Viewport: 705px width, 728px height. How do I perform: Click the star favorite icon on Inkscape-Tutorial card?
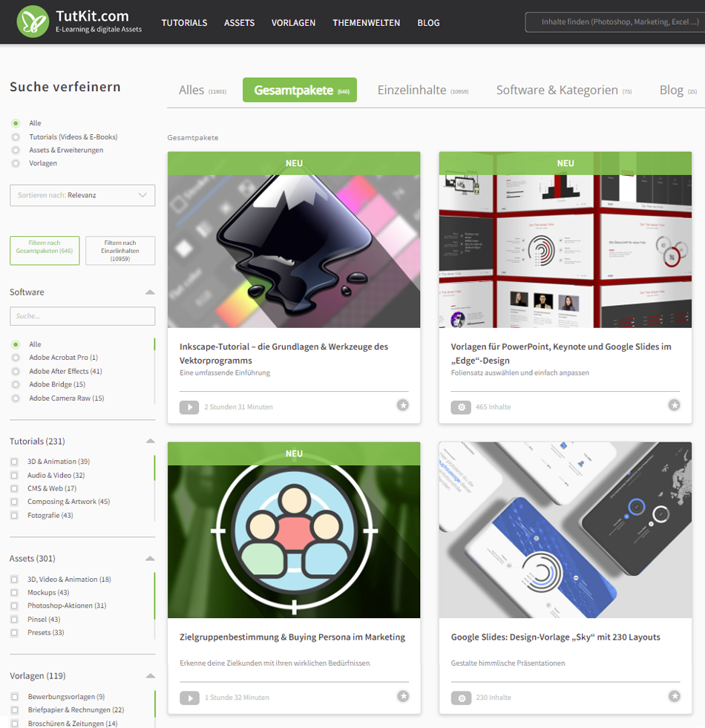tap(403, 405)
